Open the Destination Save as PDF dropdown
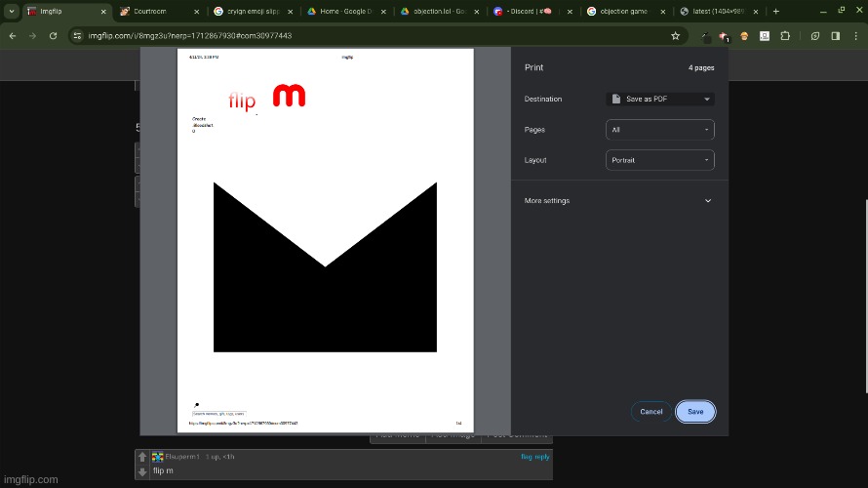The image size is (868, 488). click(660, 100)
